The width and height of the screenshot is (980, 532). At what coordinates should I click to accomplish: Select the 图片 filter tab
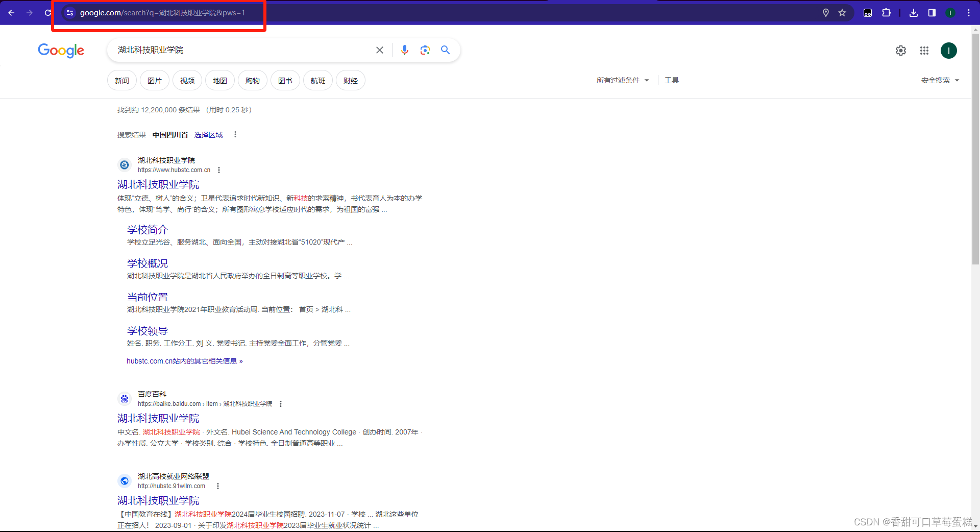coord(155,81)
